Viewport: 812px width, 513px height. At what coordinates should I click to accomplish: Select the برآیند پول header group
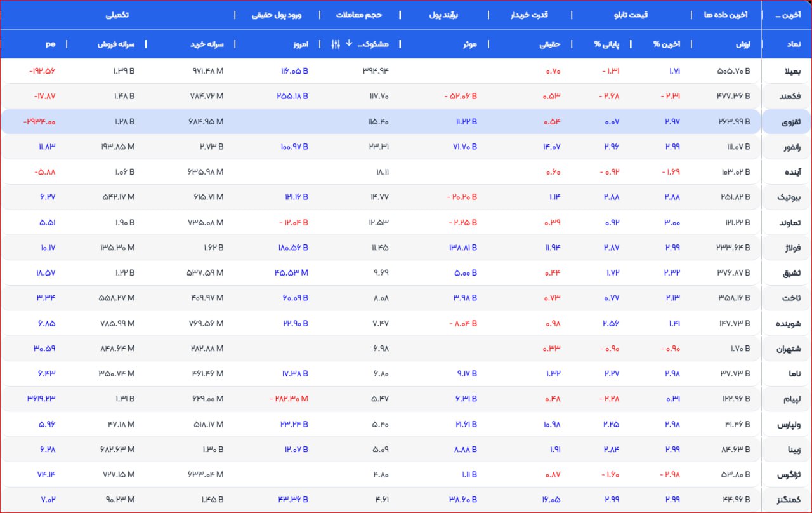[x=444, y=15]
